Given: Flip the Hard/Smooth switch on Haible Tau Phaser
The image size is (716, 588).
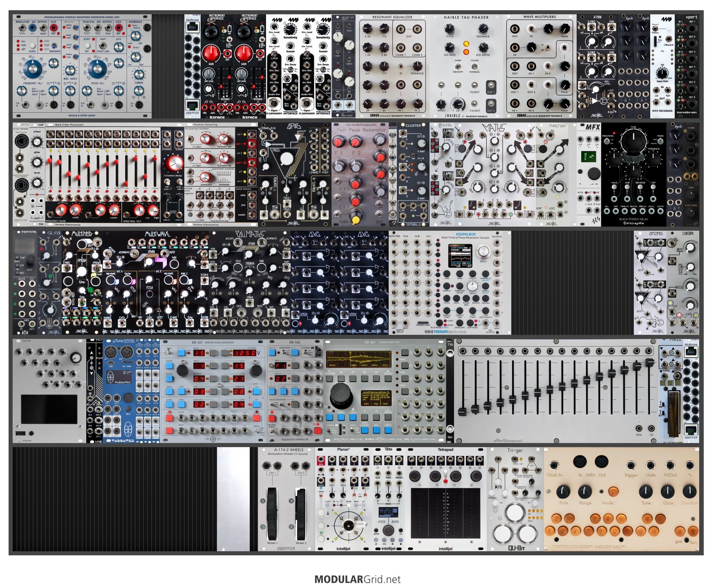Looking at the screenshot, I should pyautogui.click(x=458, y=66).
